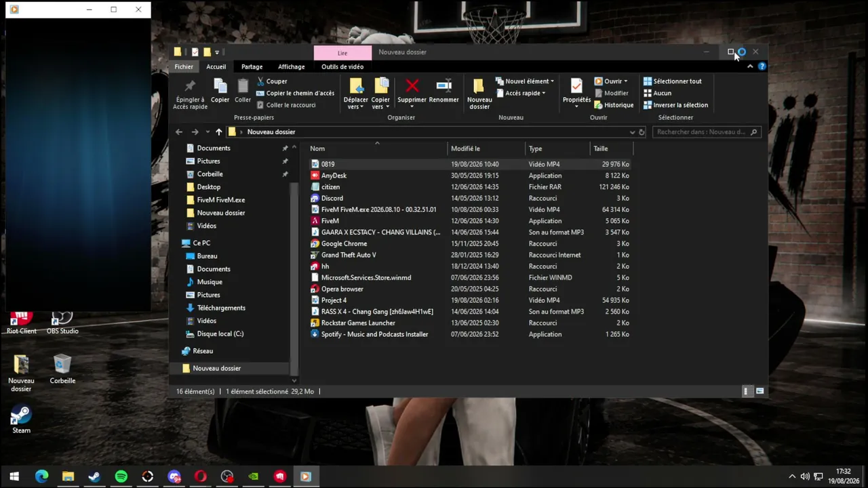The width and height of the screenshot is (868, 488).
Task: Select the Project 4 video file
Action: (470, 300)
